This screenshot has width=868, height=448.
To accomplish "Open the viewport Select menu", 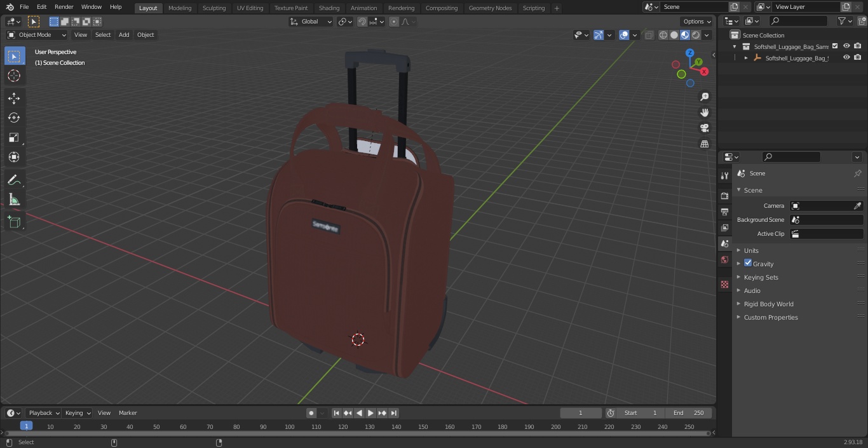I will pos(103,35).
